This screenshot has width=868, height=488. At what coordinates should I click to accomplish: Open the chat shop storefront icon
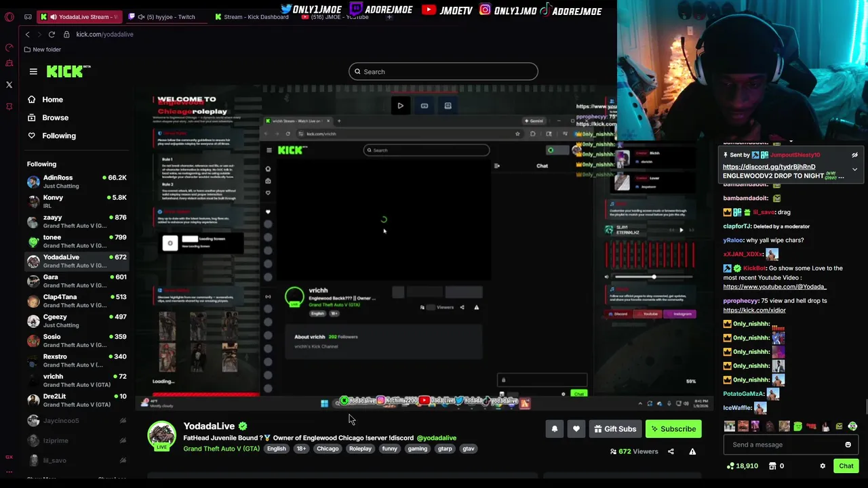pyautogui.click(x=772, y=466)
